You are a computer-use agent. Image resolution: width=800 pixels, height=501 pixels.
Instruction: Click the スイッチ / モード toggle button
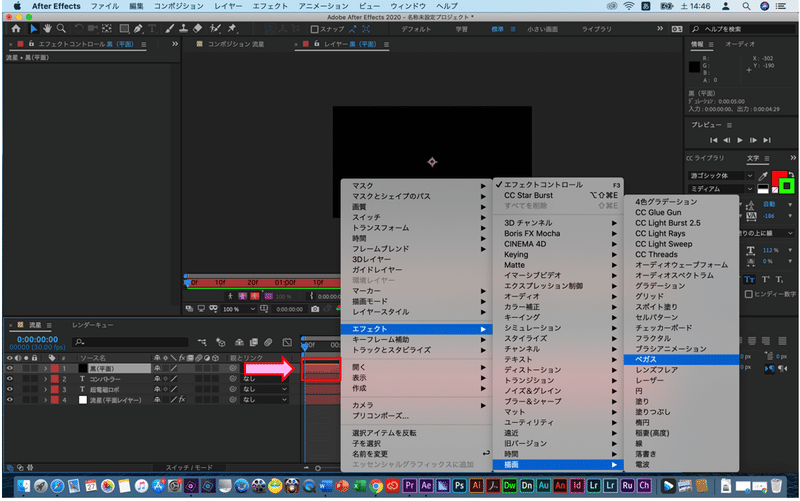click(x=189, y=467)
